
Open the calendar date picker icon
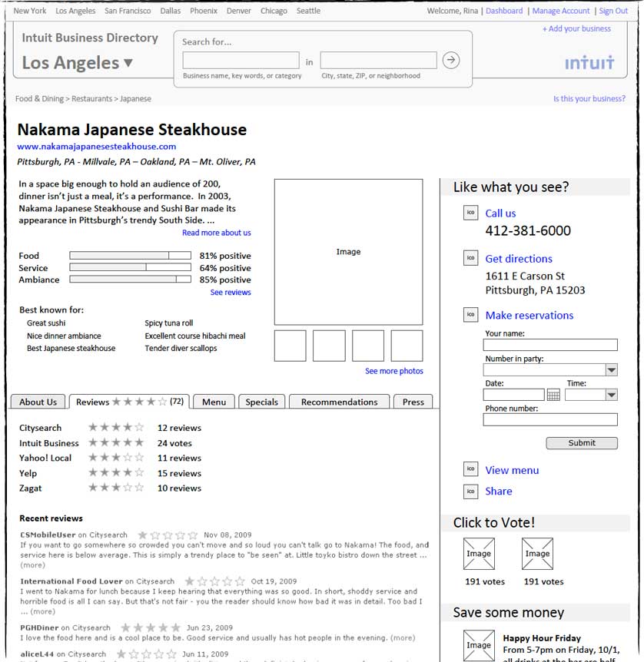click(553, 396)
